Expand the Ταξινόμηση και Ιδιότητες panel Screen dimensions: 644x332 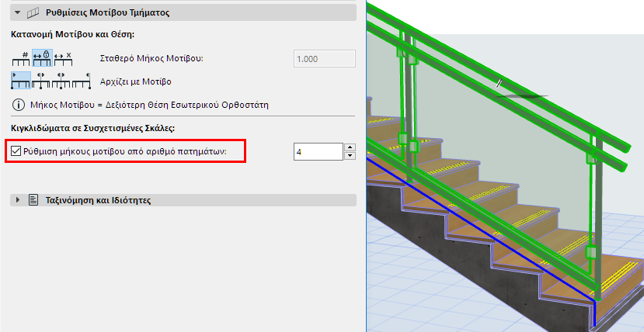click(17, 200)
